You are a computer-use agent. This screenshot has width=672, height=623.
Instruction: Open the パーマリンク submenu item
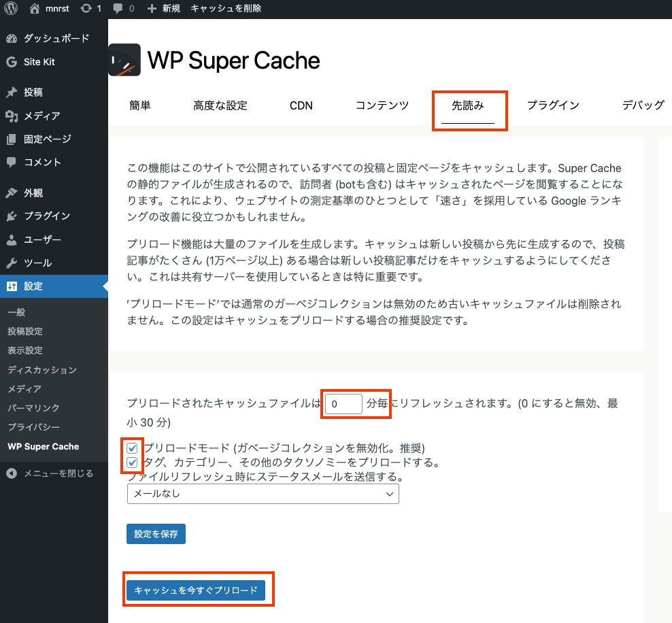(33, 408)
